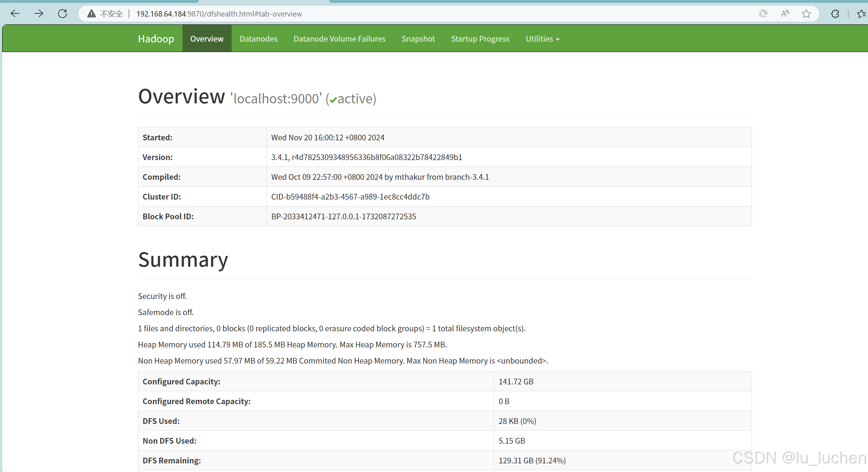The image size is (868, 472).
Task: Switch to the Datanodes tab
Action: click(258, 39)
